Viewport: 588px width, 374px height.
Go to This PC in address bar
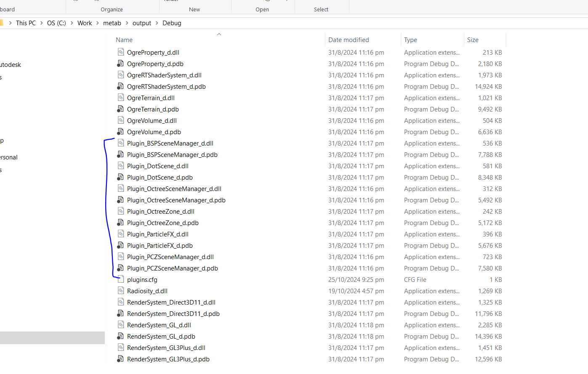[26, 23]
